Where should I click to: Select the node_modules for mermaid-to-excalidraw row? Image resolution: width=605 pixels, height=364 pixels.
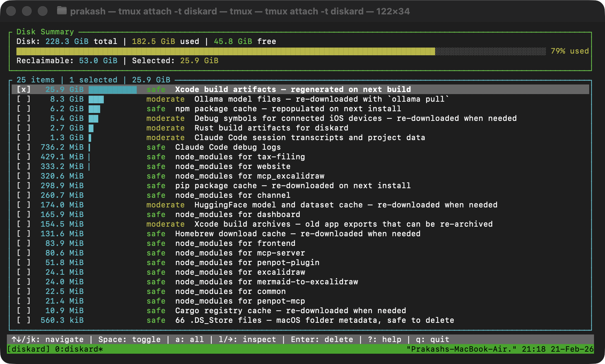[x=300, y=282]
